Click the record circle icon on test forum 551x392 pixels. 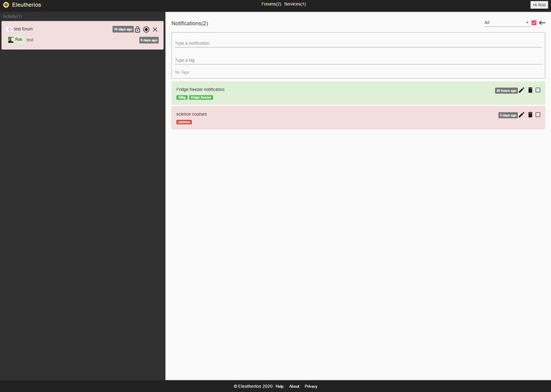tap(146, 29)
